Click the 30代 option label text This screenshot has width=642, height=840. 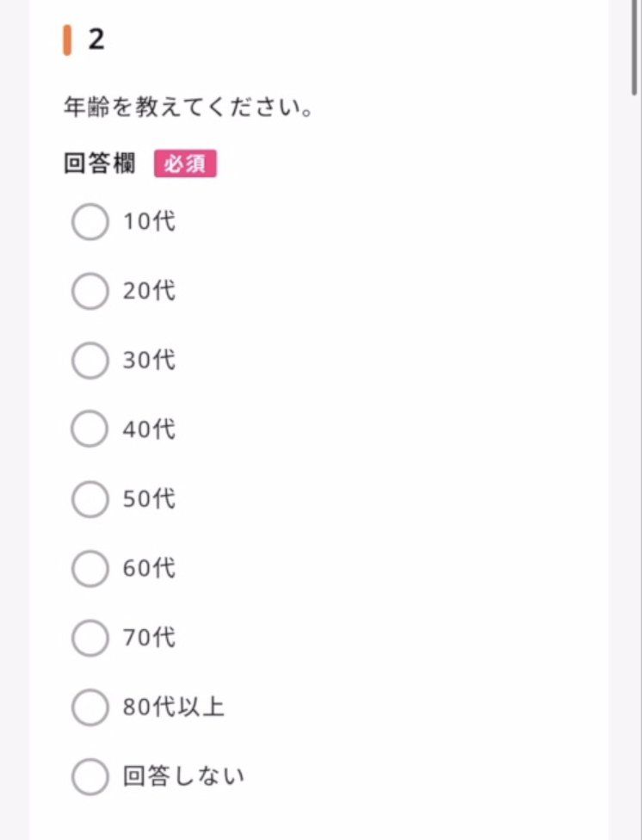click(x=149, y=361)
